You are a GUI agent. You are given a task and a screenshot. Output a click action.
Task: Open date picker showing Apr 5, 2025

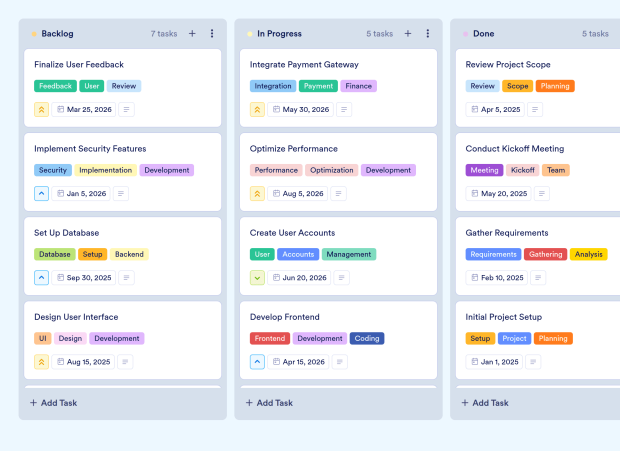coord(495,109)
